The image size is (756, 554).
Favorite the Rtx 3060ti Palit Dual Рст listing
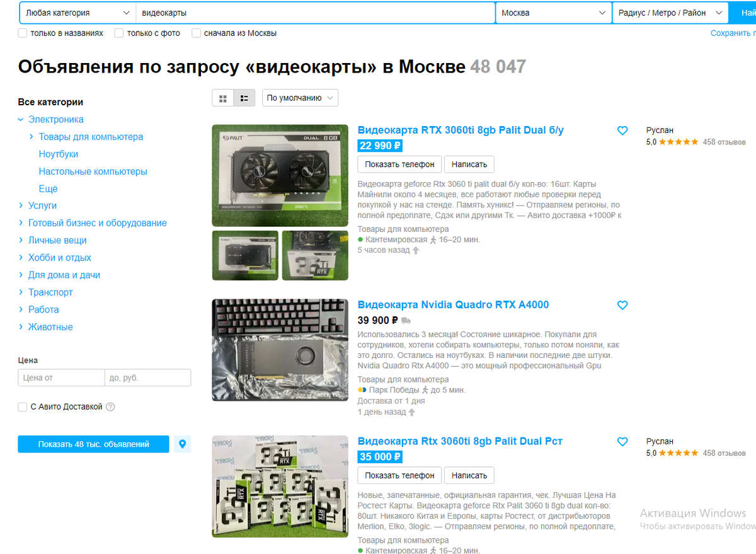tap(622, 442)
